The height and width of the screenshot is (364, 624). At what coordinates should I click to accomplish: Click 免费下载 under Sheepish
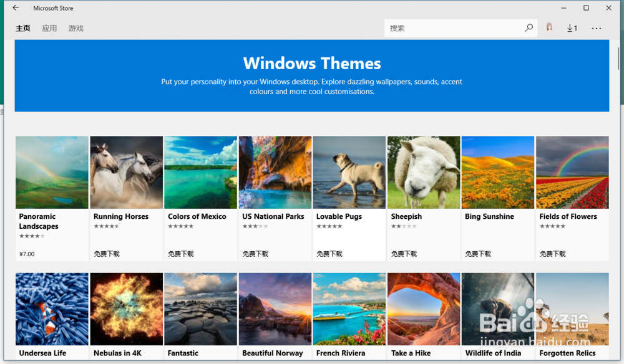pyautogui.click(x=404, y=254)
